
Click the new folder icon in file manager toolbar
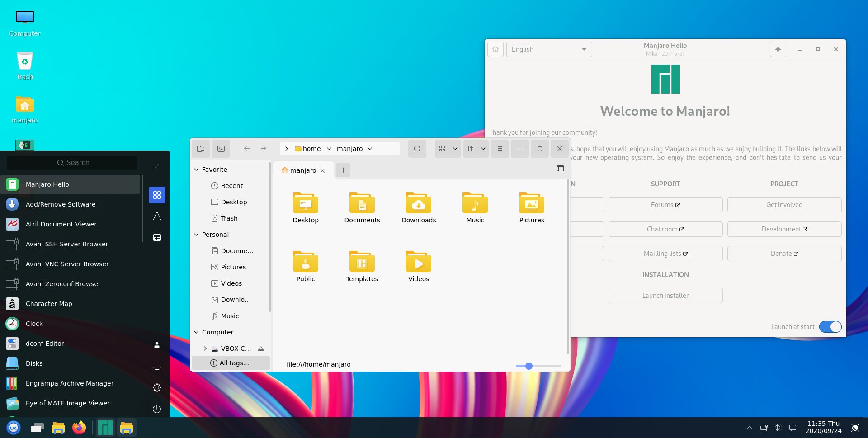tap(201, 149)
